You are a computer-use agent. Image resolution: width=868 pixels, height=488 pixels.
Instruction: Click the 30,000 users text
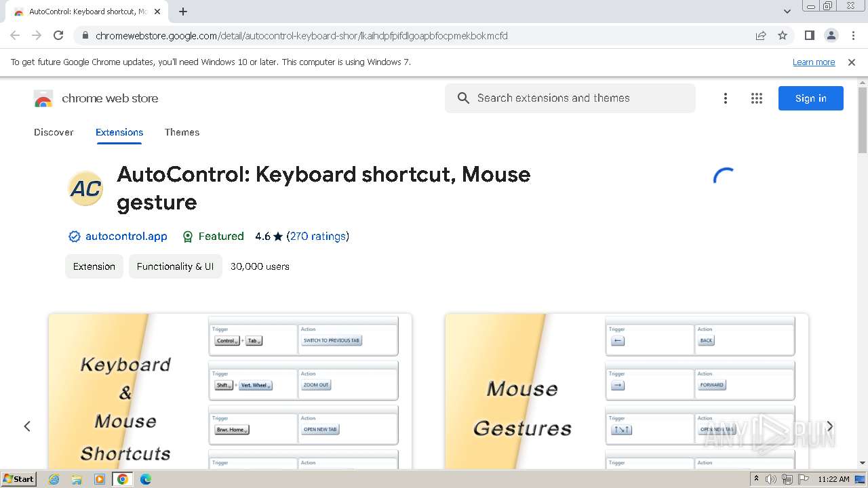260,266
